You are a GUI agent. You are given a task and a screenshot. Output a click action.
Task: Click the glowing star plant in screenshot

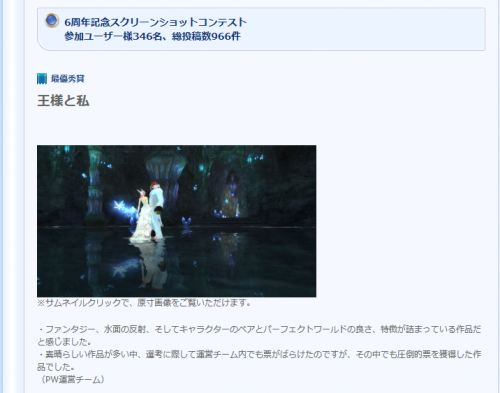(121, 207)
